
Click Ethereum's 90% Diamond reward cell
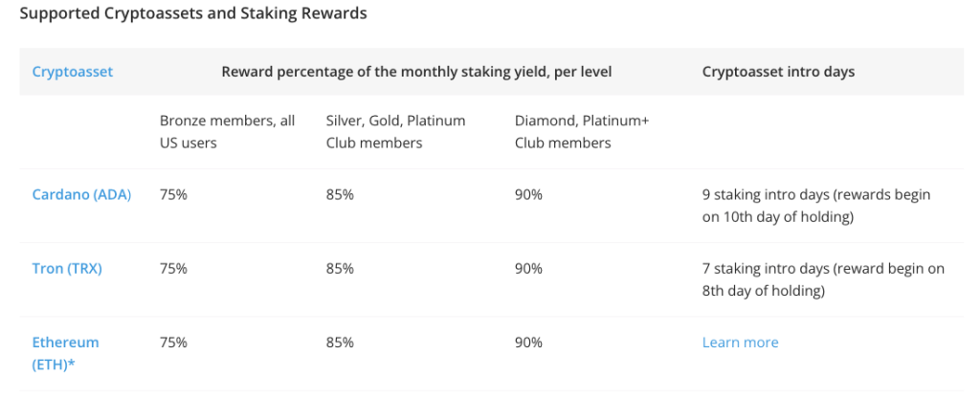[528, 343]
